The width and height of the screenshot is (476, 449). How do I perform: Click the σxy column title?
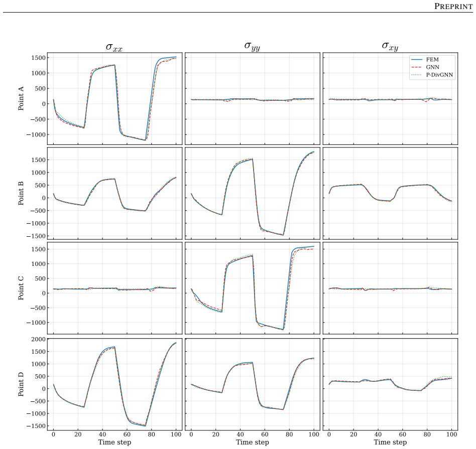click(x=390, y=46)
